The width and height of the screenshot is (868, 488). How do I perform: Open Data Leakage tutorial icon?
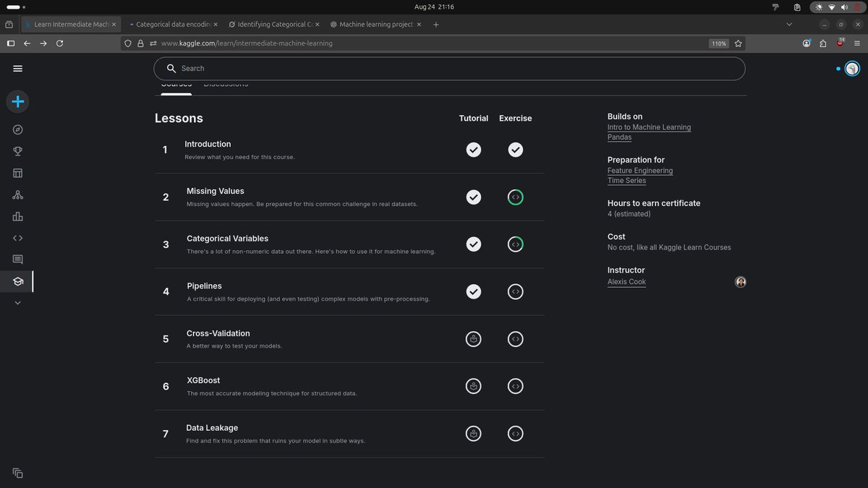pos(474,434)
